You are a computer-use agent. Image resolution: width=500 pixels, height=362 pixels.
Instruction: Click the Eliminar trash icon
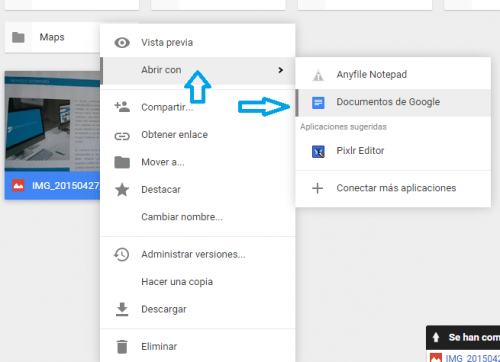point(122,347)
